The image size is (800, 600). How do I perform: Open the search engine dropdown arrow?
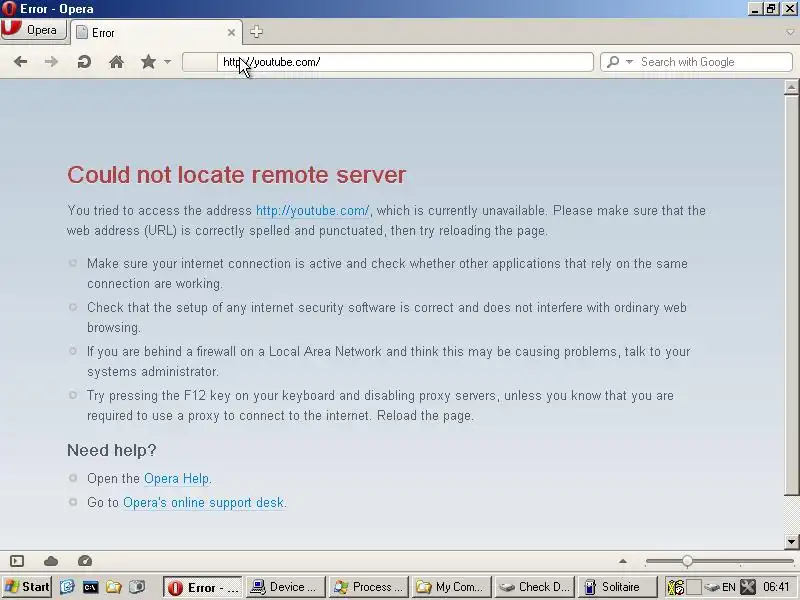tap(630, 62)
